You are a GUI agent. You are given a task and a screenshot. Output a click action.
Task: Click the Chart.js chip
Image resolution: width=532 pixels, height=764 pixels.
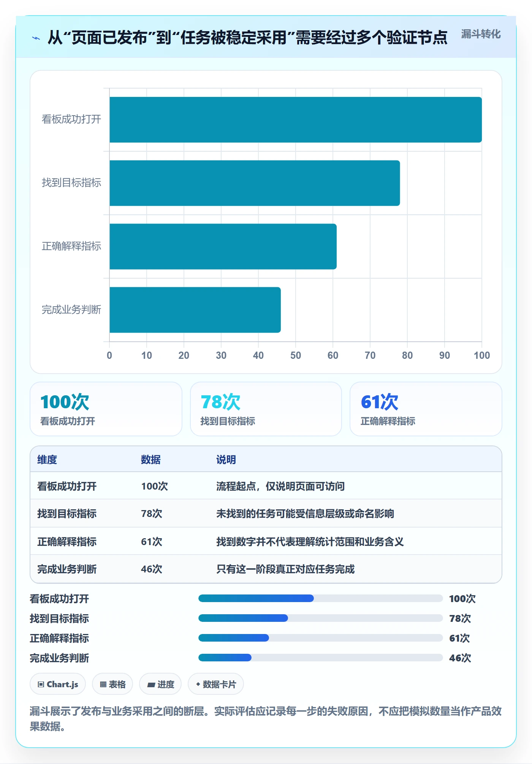58,684
